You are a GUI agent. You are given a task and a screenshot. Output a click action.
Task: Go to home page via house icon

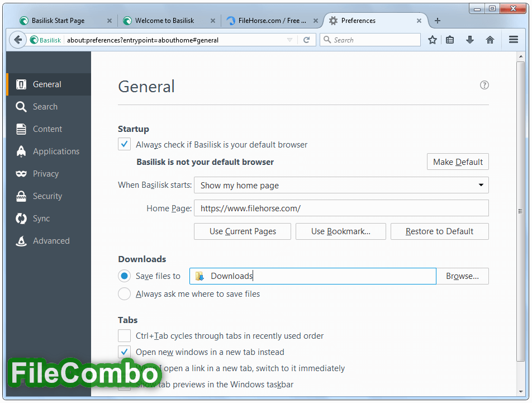point(490,40)
